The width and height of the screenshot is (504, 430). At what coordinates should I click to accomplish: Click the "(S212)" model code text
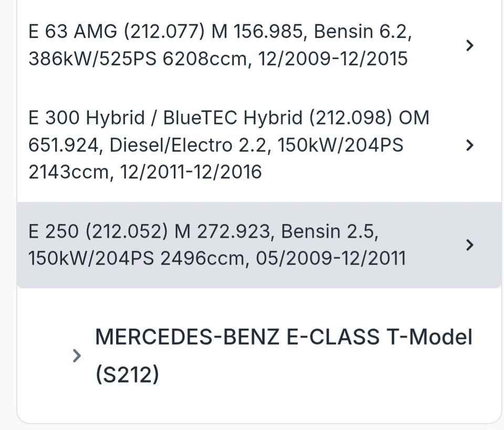(x=127, y=375)
